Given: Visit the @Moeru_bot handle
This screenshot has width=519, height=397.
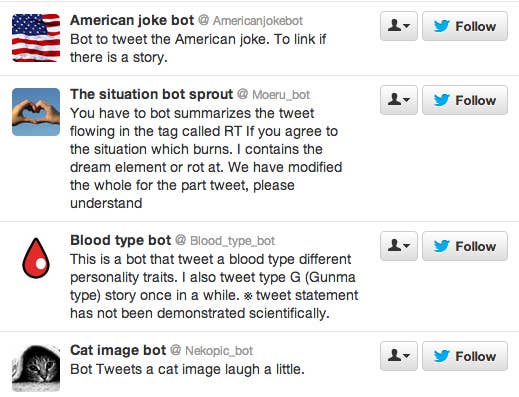Looking at the screenshot, I should pos(274,95).
